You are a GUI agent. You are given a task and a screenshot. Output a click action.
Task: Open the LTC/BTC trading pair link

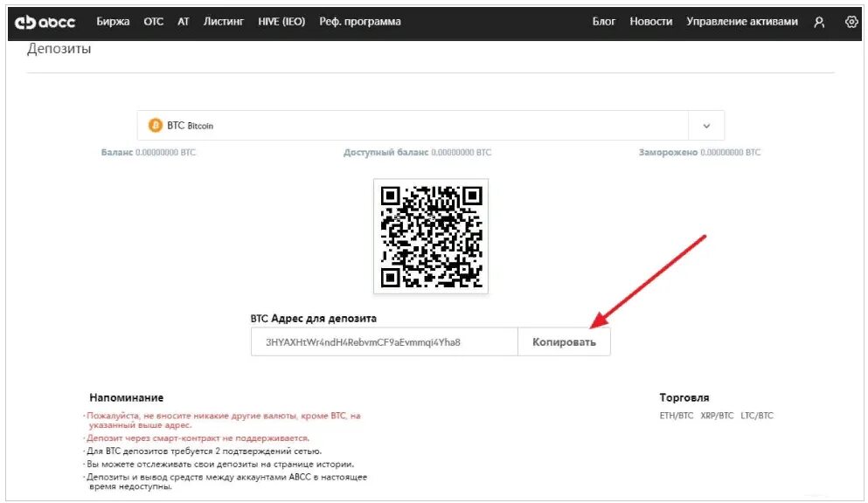(x=757, y=416)
